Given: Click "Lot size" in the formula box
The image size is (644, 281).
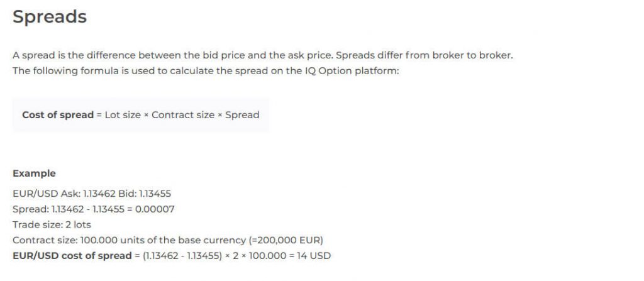Looking at the screenshot, I should (x=123, y=115).
